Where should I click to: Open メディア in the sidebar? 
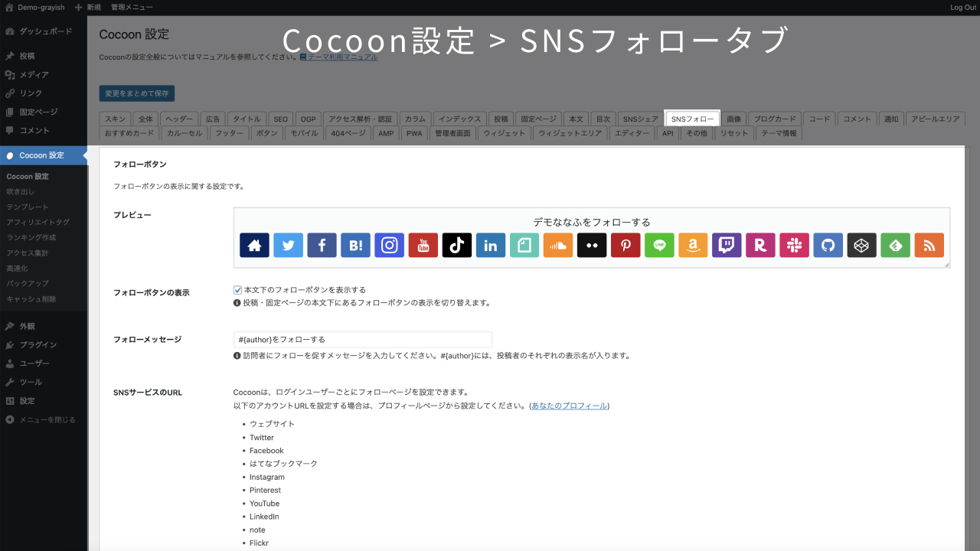[44, 74]
